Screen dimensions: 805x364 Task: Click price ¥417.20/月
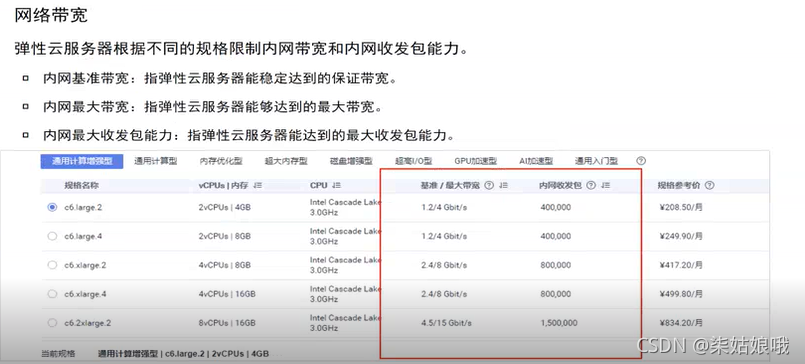click(x=680, y=265)
